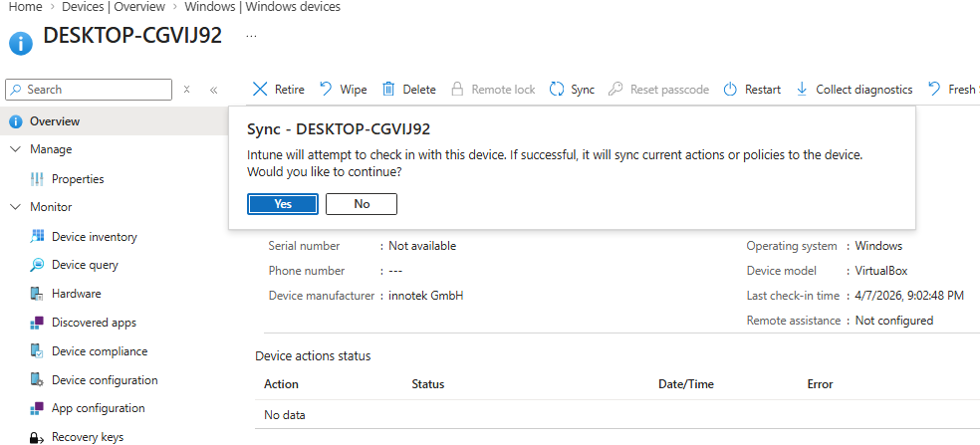
Task: Select Overview in the left menu
Action: coord(55,121)
